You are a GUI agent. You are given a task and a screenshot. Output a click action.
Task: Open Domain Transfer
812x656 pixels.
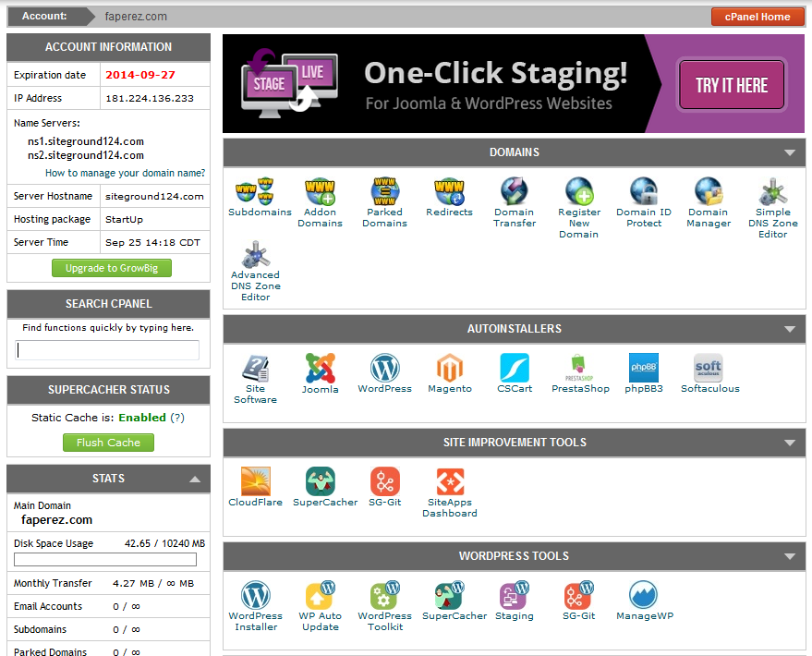click(x=515, y=202)
